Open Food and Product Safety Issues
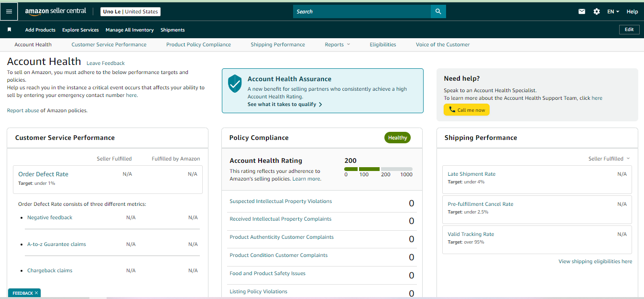This screenshot has width=644, height=299. [267, 273]
